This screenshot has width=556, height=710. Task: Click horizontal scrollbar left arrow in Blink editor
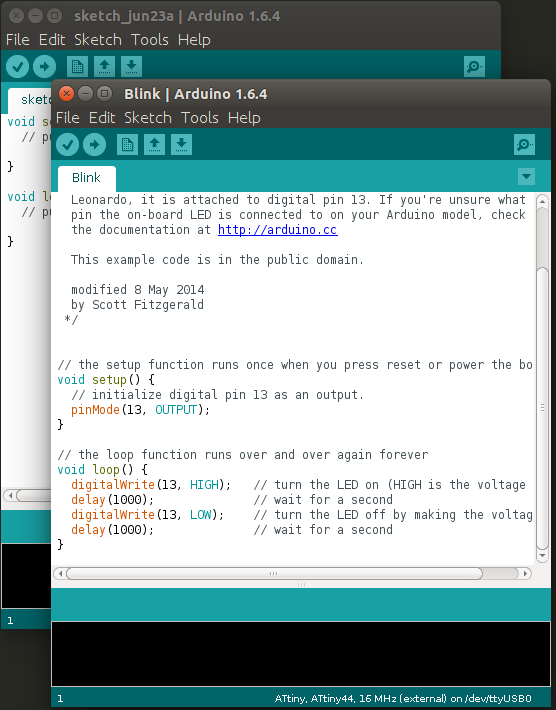coord(60,573)
